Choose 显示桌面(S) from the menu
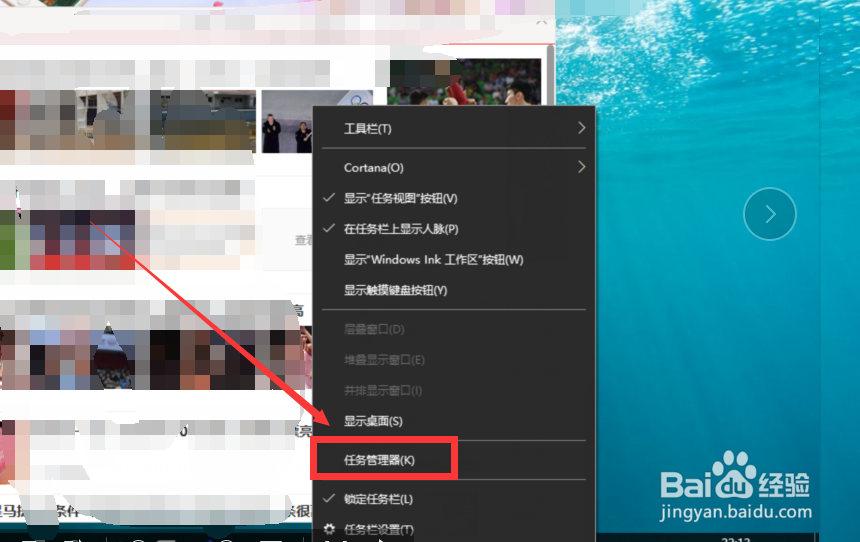Screen dimensions: 860x542 pyautogui.click(x=454, y=421)
